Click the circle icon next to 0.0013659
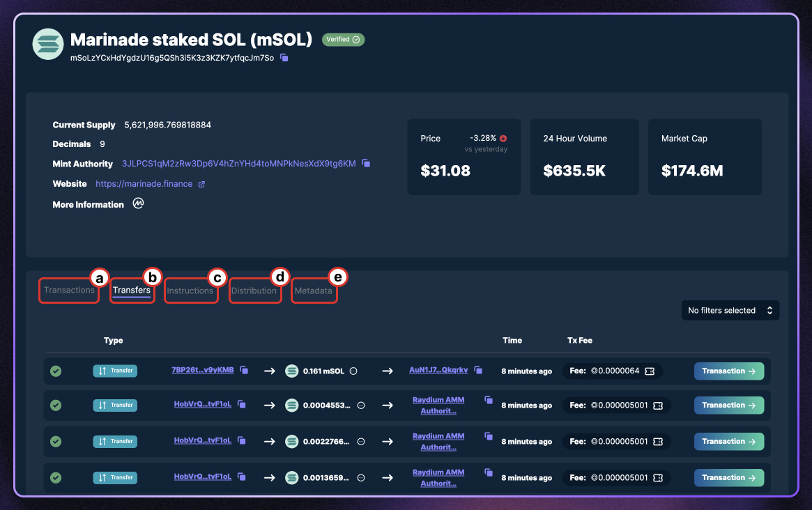Image resolution: width=812 pixels, height=510 pixels. click(361, 478)
